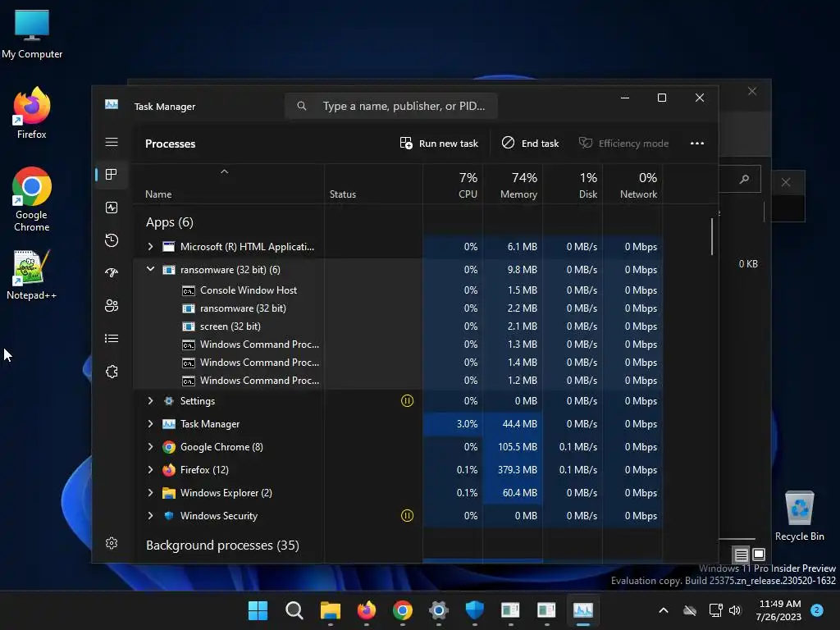Open the Users sidebar icon
This screenshot has width=840, height=630.
pos(112,305)
